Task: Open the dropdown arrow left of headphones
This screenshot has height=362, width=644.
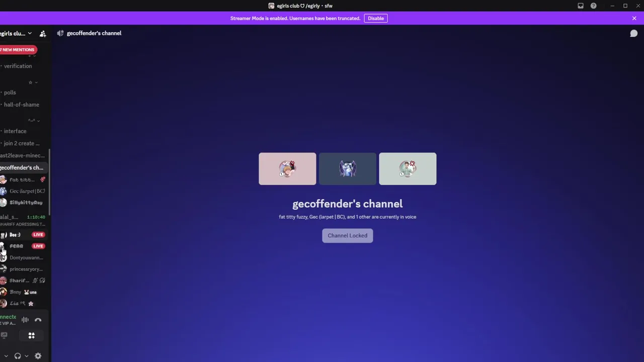Action: (6, 356)
